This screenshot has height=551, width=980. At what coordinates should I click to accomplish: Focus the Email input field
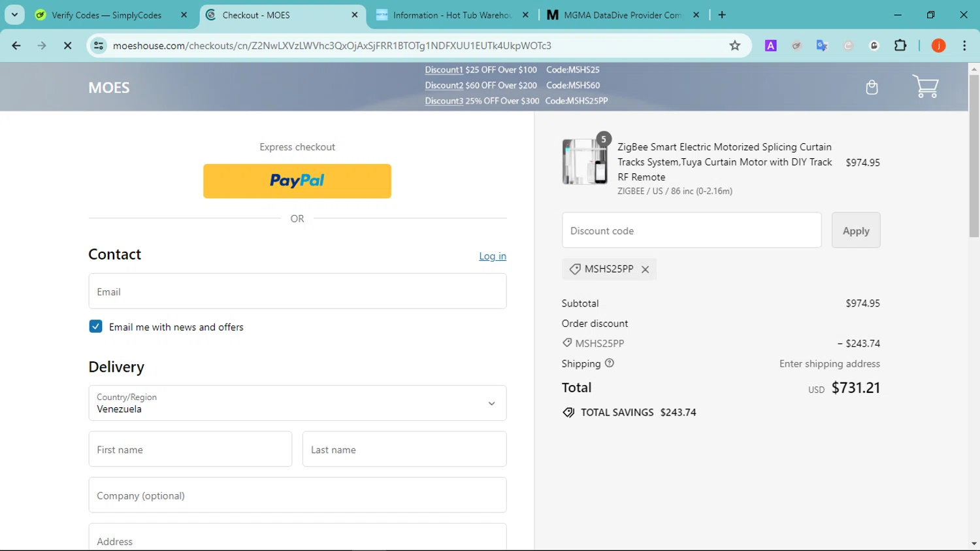(297, 292)
